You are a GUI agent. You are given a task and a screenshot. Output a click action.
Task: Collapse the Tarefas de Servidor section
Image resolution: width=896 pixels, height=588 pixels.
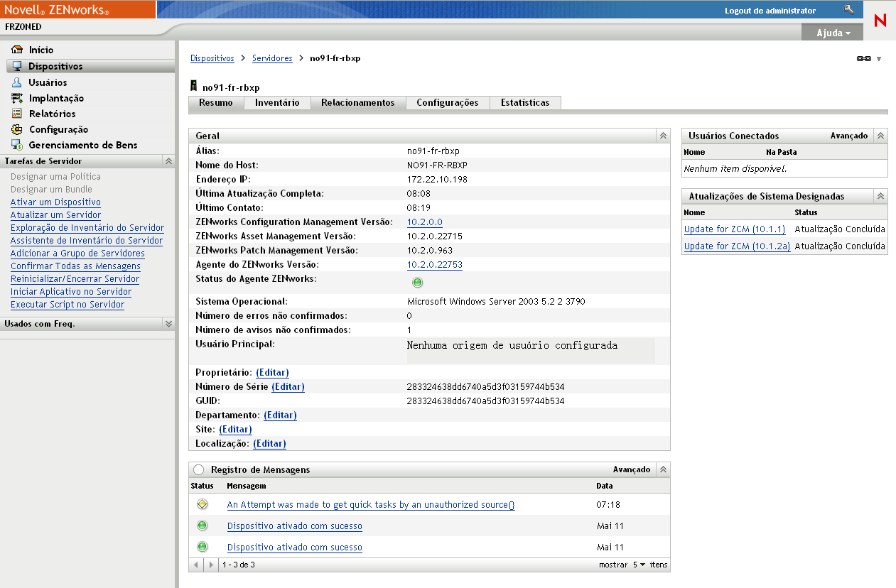pos(168,161)
